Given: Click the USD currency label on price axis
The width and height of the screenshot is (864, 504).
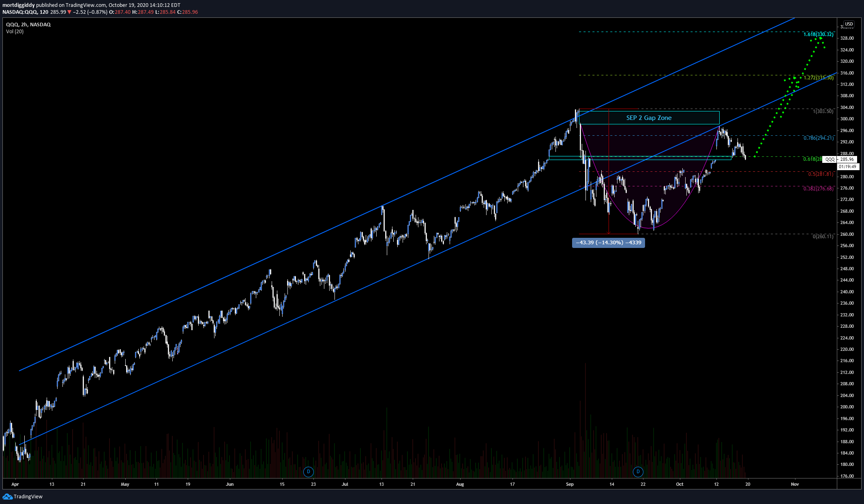Looking at the screenshot, I should pyautogui.click(x=849, y=24).
